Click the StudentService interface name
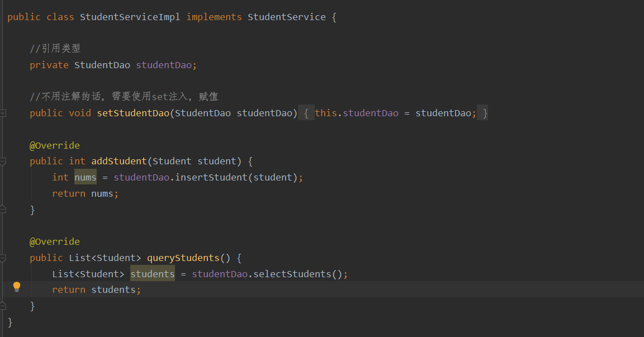The height and width of the screenshot is (337, 644). click(286, 17)
